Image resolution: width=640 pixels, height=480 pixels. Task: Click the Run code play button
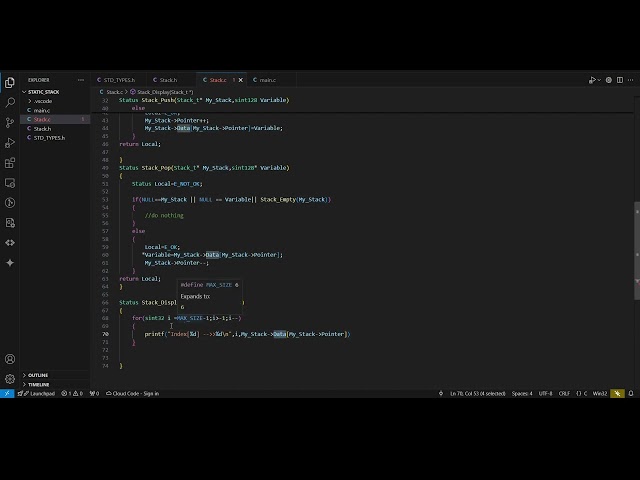click(x=591, y=80)
